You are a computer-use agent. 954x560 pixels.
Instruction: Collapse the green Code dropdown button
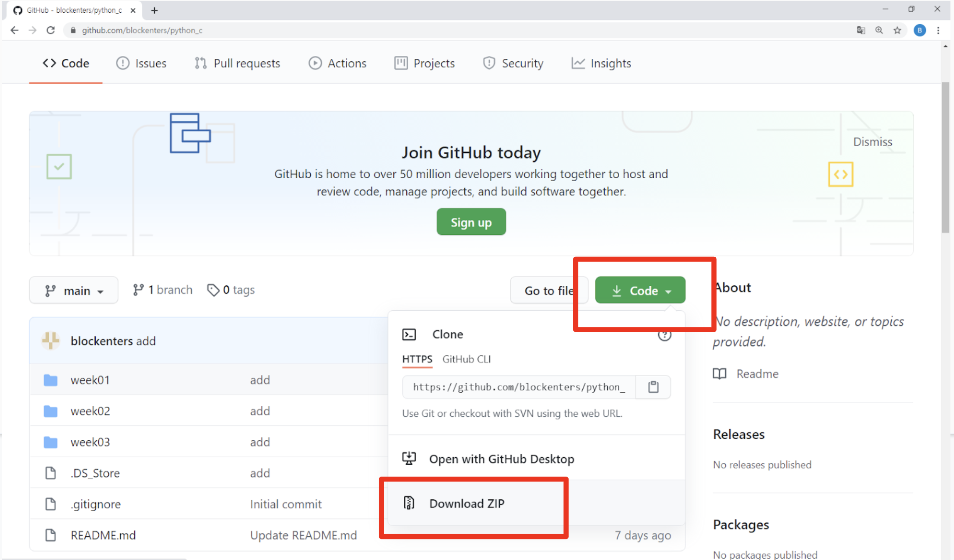(x=640, y=290)
